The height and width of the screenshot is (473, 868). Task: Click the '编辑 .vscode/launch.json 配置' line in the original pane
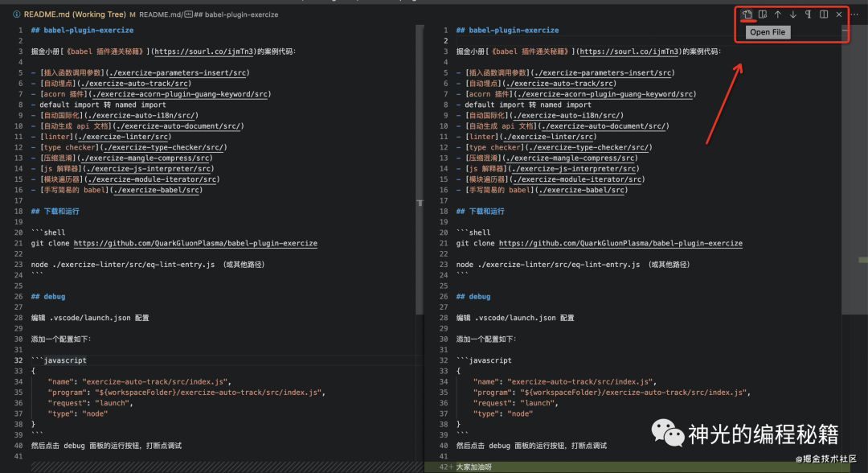pyautogui.click(x=90, y=318)
